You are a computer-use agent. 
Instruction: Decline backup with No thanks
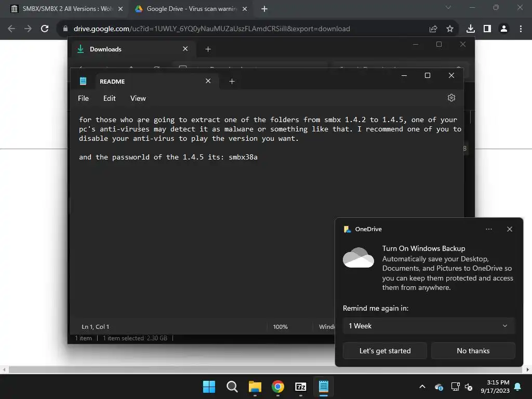(x=473, y=351)
